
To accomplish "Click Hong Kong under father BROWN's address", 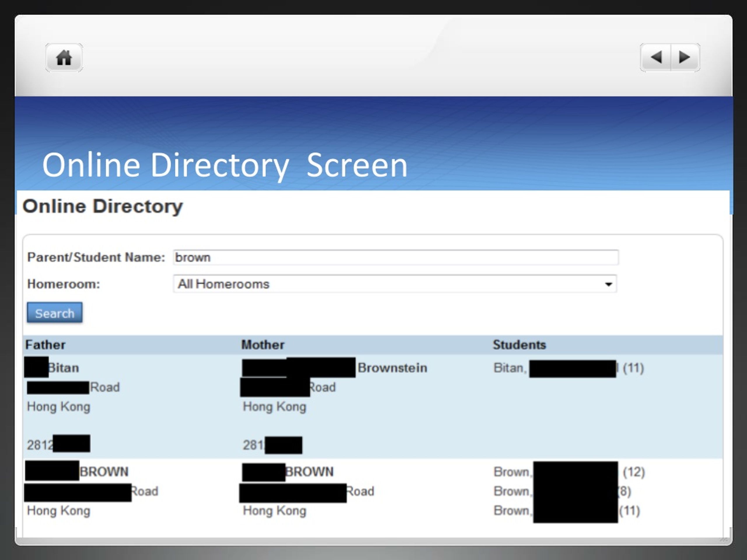I will [x=58, y=510].
